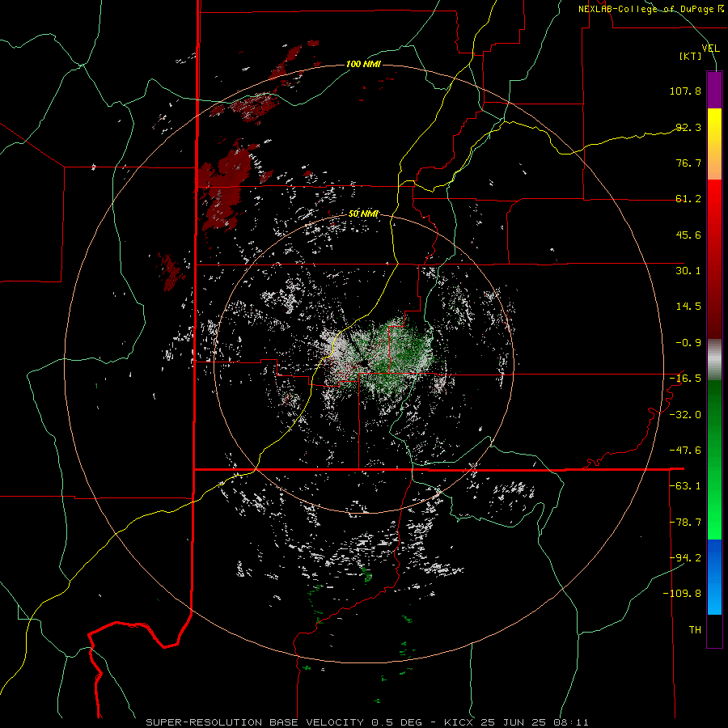Viewport: 728px width, 728px height.
Task: Click the 100 NMI range ring label
Action: pyautogui.click(x=363, y=64)
